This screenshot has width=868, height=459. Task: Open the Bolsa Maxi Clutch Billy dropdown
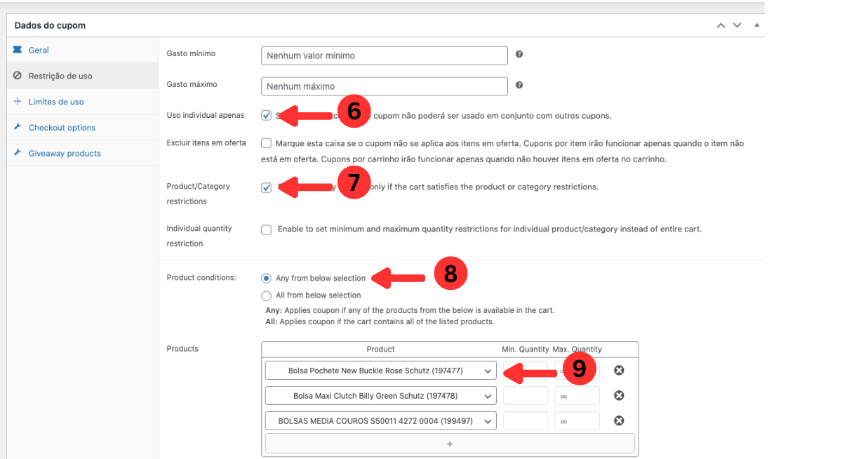380,396
